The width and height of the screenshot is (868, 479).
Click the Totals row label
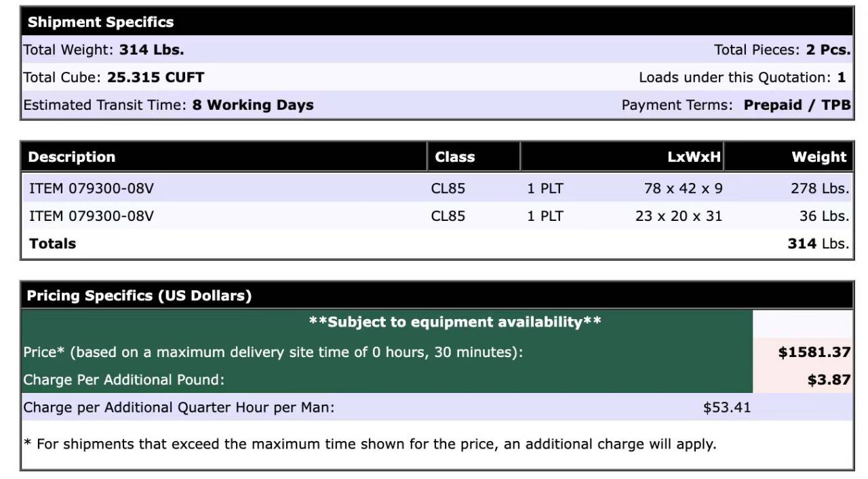pos(53,244)
